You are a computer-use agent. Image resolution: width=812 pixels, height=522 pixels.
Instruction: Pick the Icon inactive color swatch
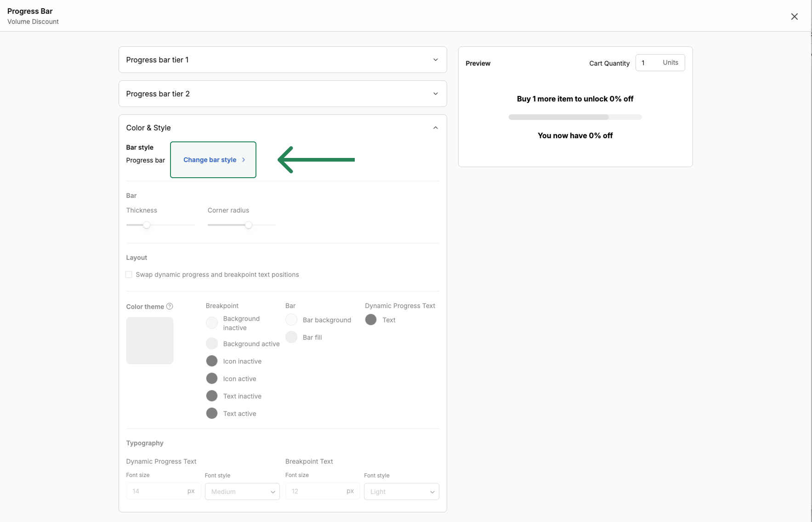[212, 361]
